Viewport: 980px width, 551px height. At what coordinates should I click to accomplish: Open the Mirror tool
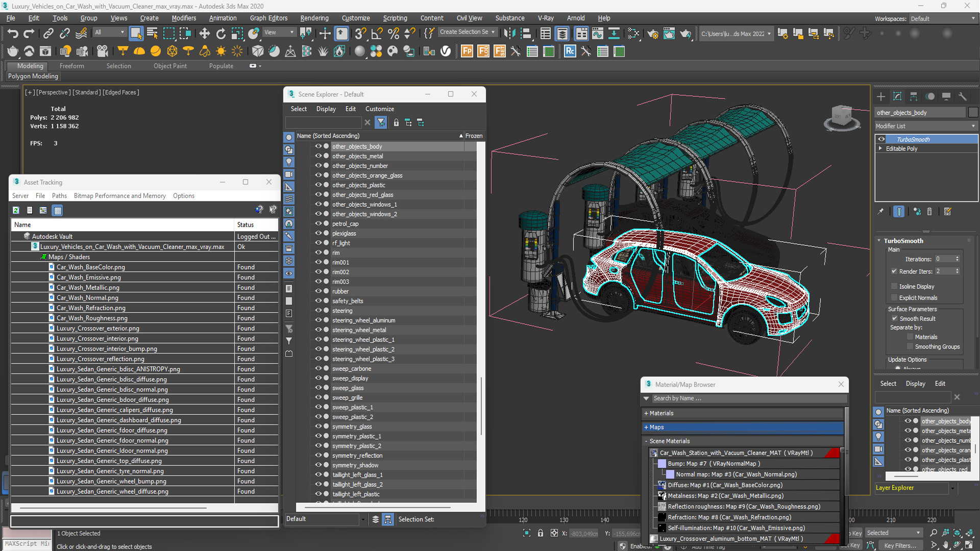coord(509,34)
